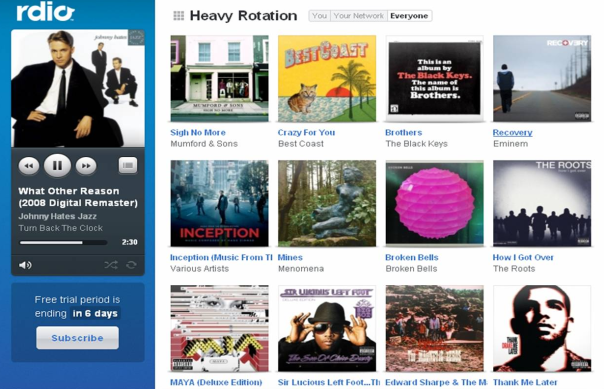Open the Sigh No More album cover
This screenshot has height=389, width=604.
pos(220,79)
